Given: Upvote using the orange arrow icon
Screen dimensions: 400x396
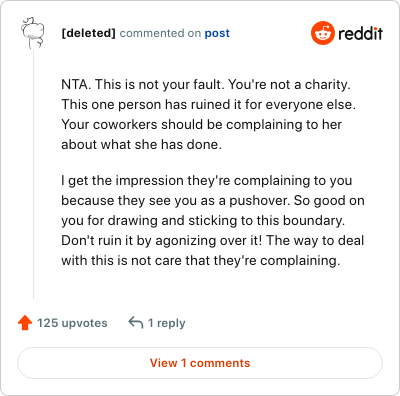Looking at the screenshot, I should click(x=25, y=323).
